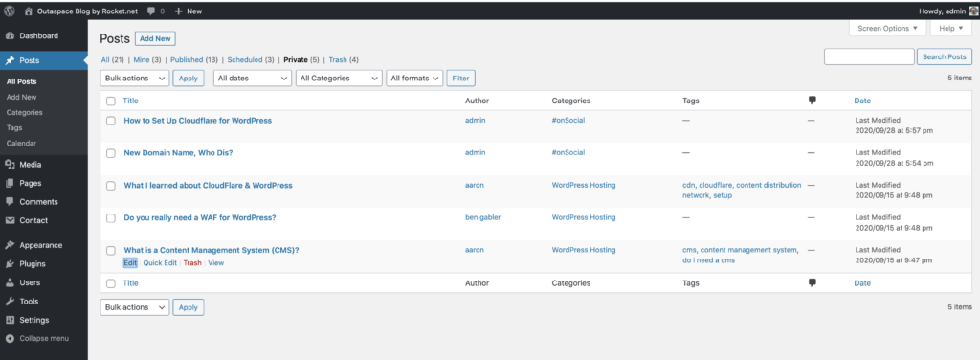Select the CloudFlare & WordPress post checkbox

pyautogui.click(x=111, y=186)
